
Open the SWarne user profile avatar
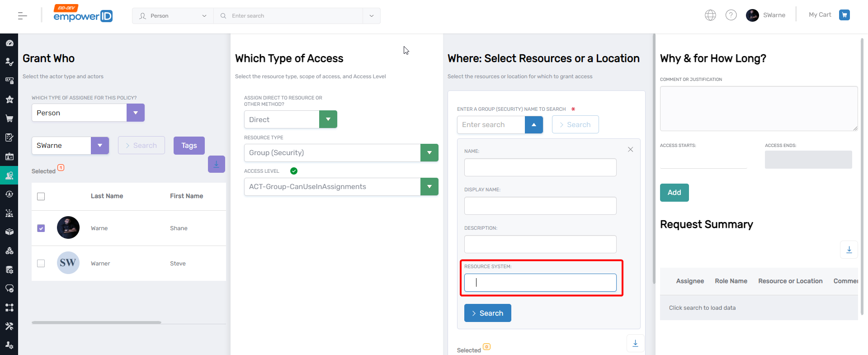[752, 15]
